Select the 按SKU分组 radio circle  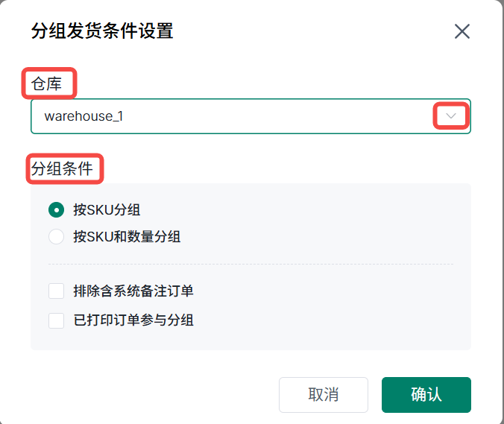[56, 209]
